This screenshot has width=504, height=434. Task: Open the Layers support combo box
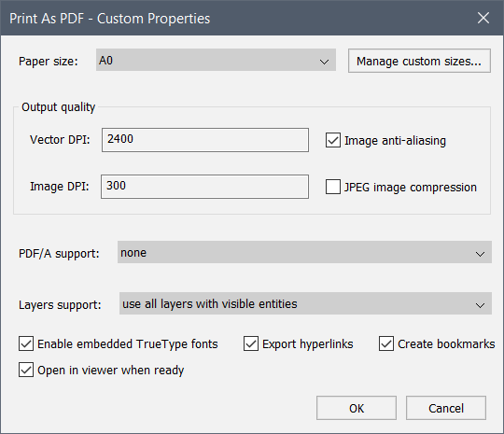pyautogui.click(x=305, y=303)
